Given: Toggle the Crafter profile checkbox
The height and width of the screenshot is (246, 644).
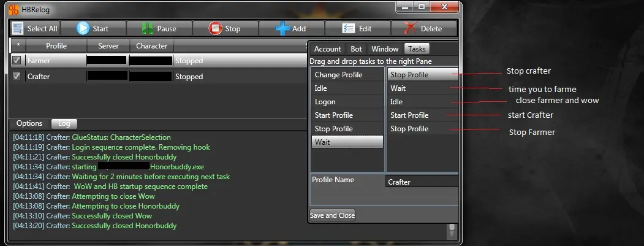Looking at the screenshot, I should point(17,77).
